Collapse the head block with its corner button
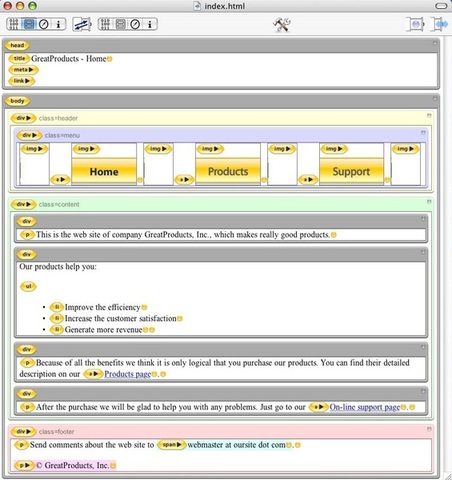Screen dimensions: 452x480 coord(435,43)
